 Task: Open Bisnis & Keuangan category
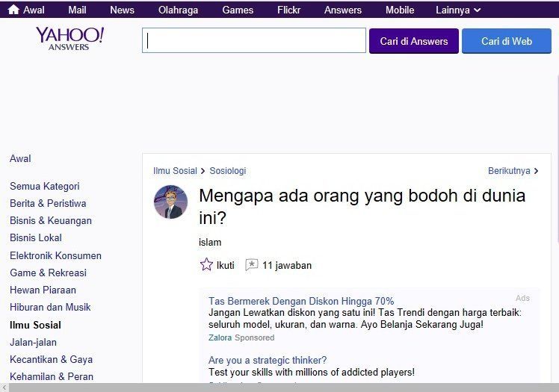coord(51,221)
